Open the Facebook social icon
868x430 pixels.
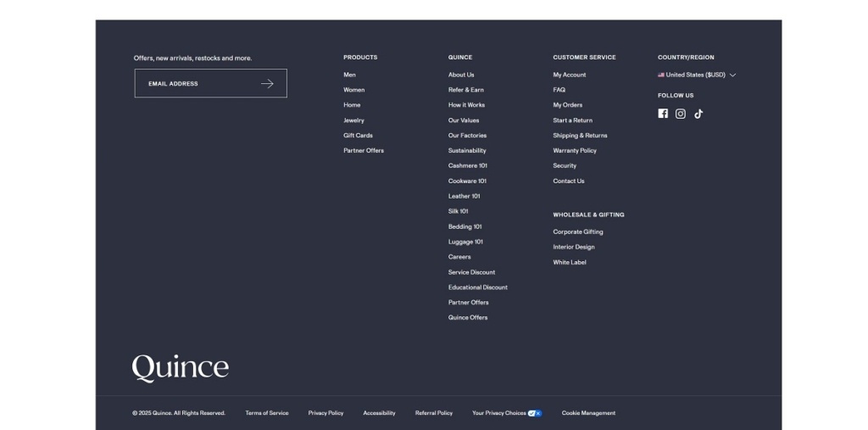663,114
